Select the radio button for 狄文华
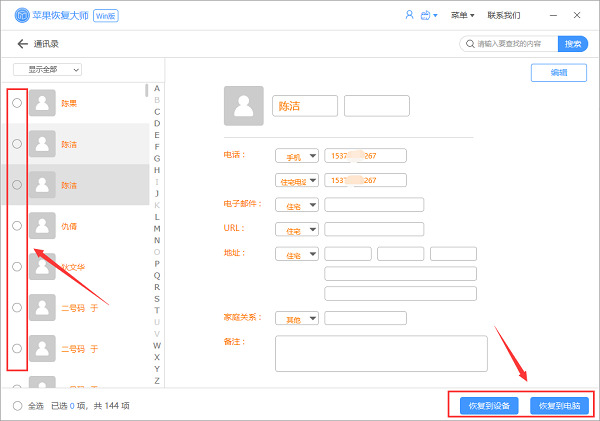Screen dimensions: 600x421 click(x=17, y=267)
